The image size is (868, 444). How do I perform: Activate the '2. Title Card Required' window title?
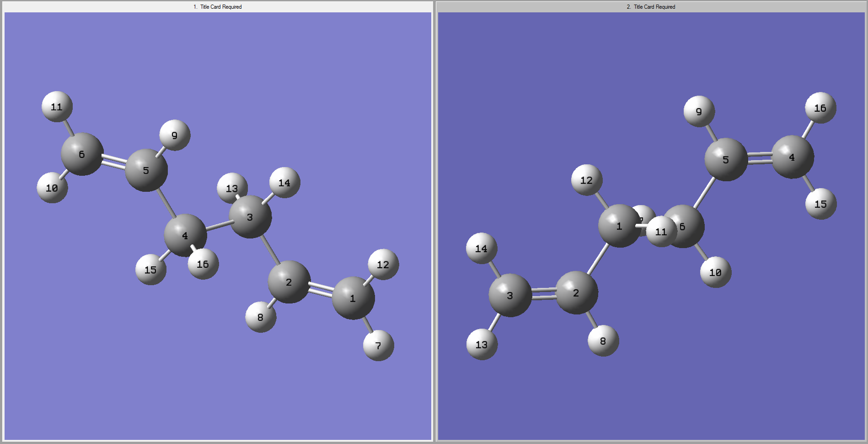click(x=651, y=7)
